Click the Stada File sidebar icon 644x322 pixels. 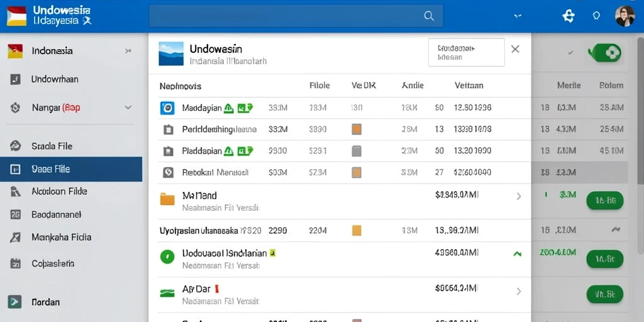[15, 146]
